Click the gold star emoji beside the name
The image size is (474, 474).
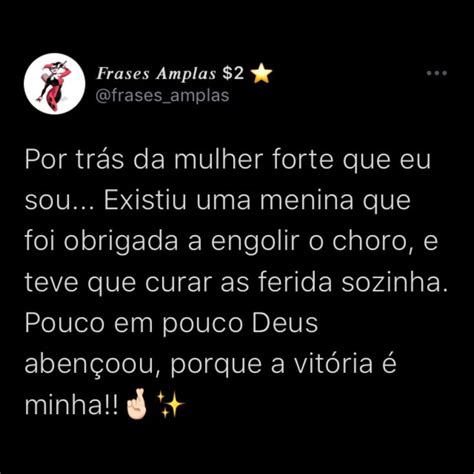point(261,74)
